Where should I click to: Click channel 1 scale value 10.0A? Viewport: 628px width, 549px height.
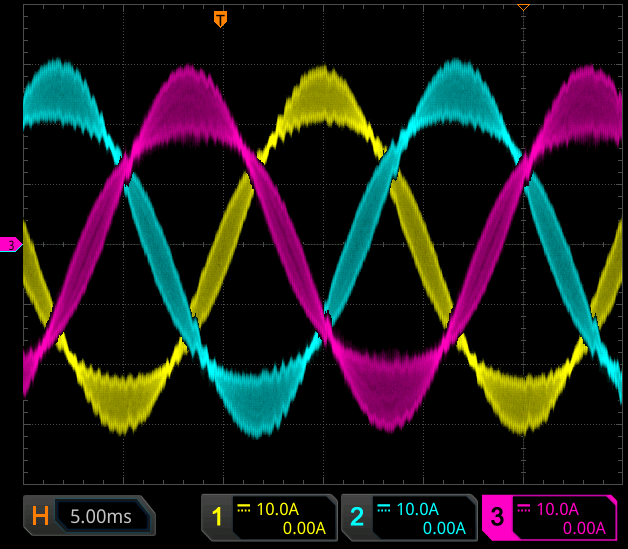point(278,509)
